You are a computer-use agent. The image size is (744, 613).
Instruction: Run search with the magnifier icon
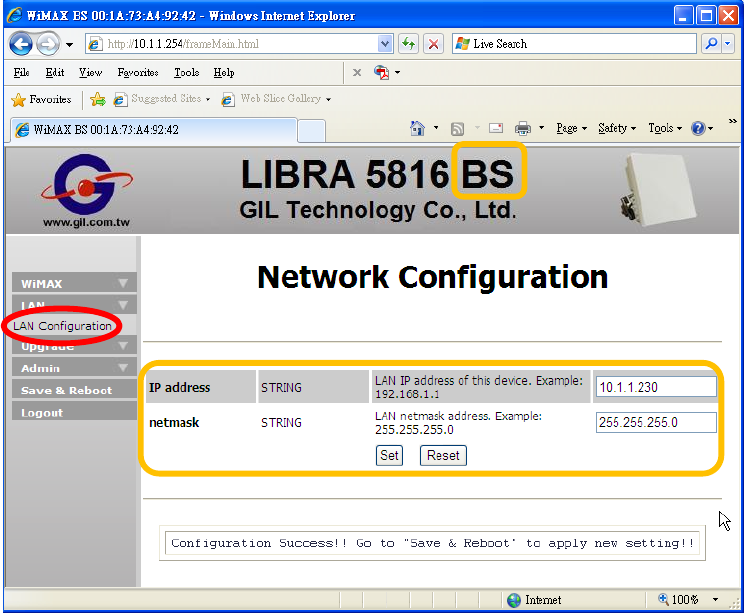coord(711,44)
